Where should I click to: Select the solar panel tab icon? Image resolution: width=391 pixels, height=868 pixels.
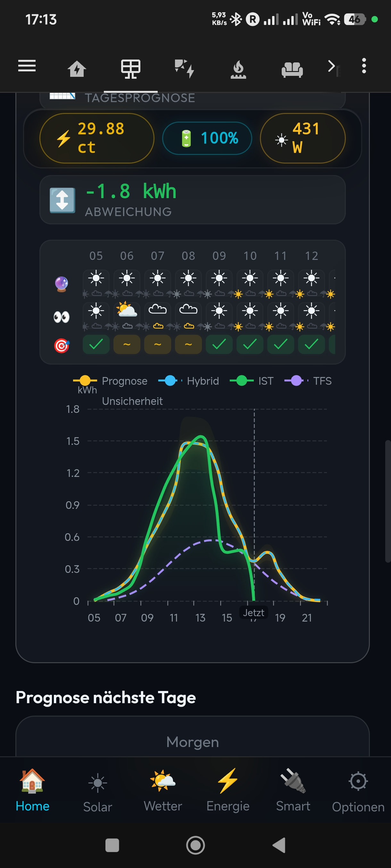tap(130, 69)
